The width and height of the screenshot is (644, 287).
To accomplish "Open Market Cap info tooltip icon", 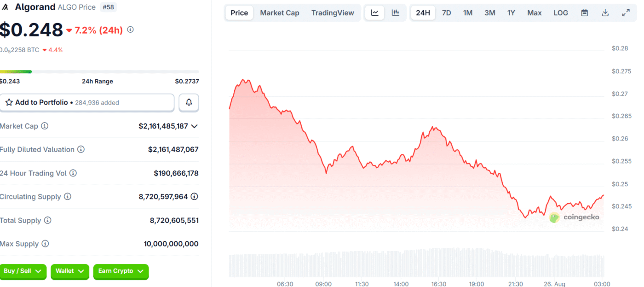I will point(45,126).
